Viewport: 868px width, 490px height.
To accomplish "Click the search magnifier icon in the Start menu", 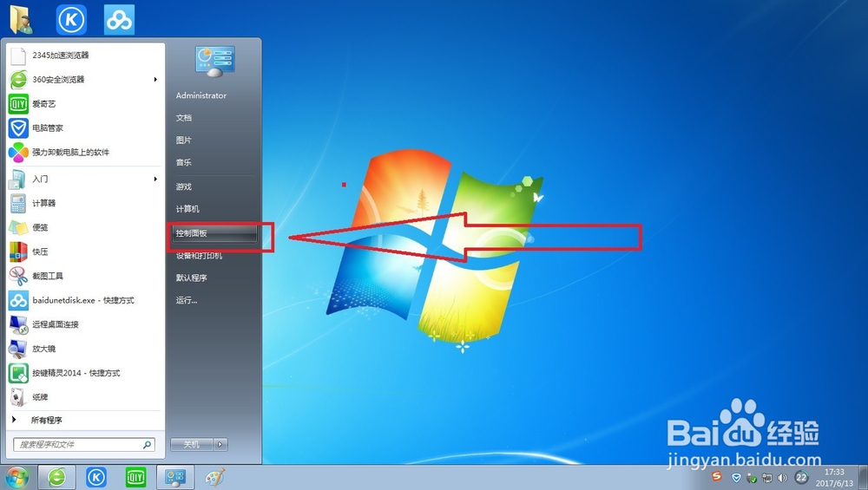I will [148, 444].
